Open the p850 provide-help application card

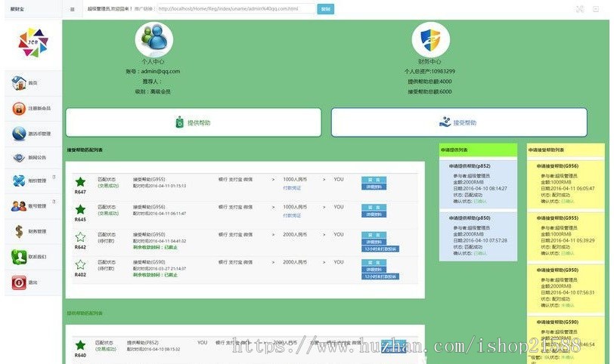(x=478, y=236)
